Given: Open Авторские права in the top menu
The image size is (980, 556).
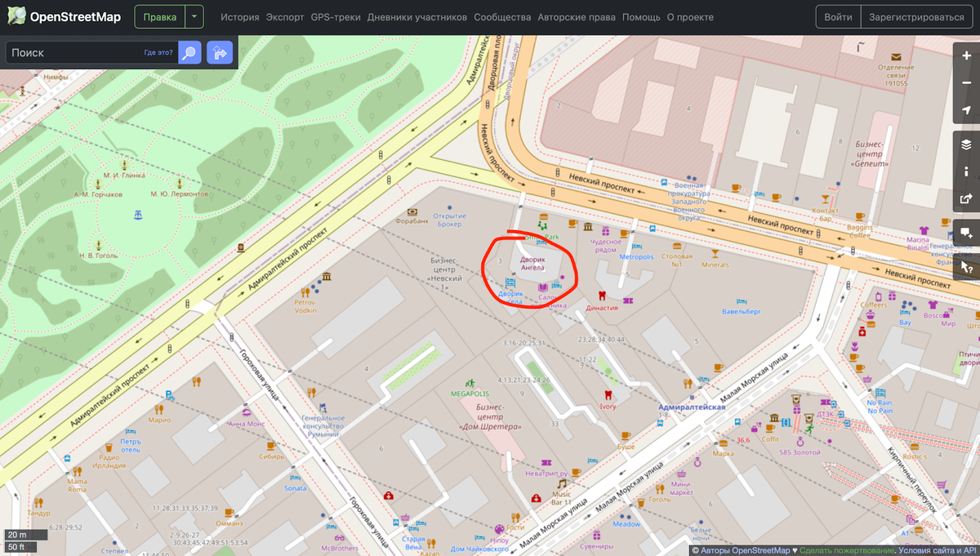Looking at the screenshot, I should (x=577, y=17).
